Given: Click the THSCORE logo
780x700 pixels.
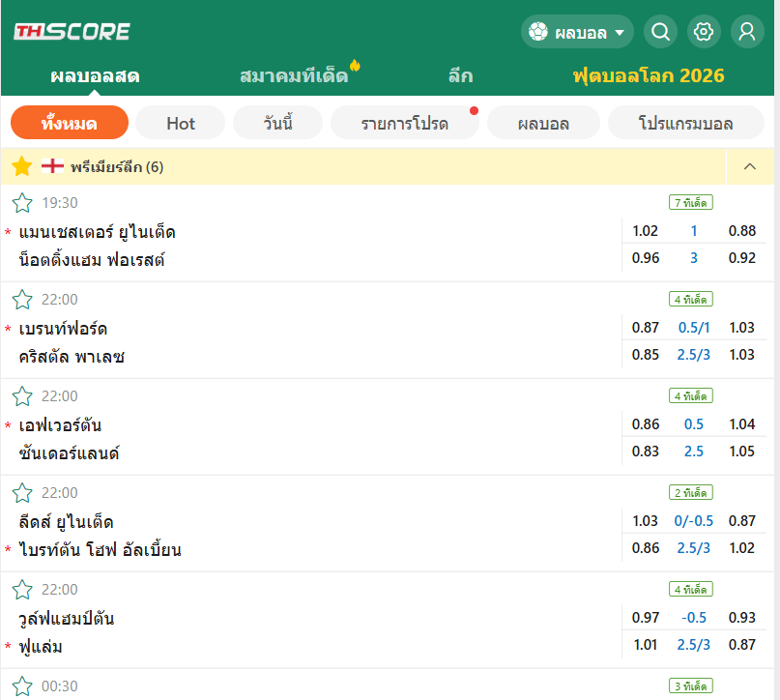Looking at the screenshot, I should click(x=72, y=31).
